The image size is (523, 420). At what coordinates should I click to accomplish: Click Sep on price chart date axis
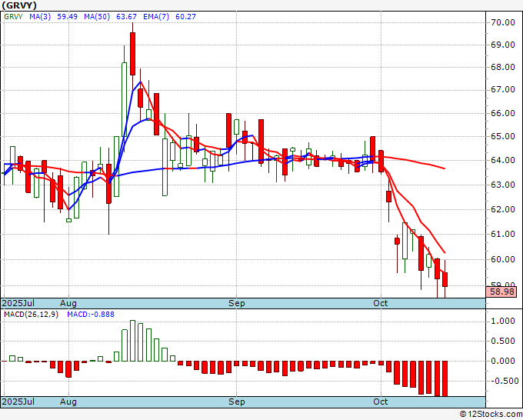pos(236,303)
